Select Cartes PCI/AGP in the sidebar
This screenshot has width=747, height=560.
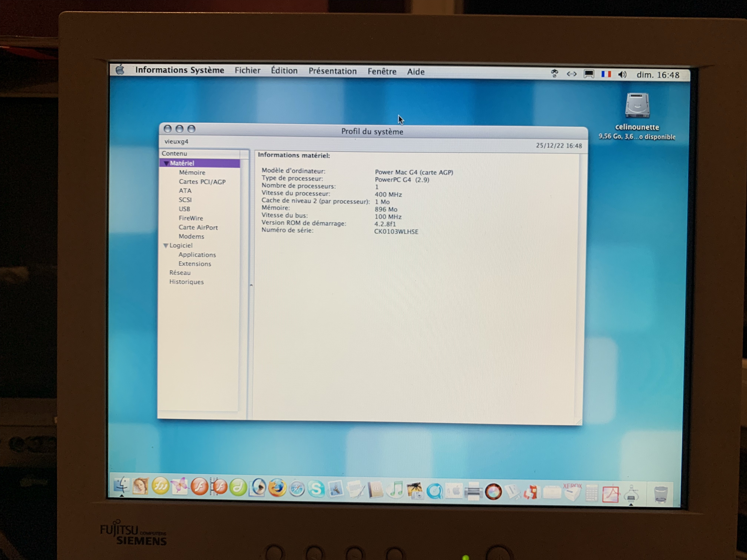202,182
